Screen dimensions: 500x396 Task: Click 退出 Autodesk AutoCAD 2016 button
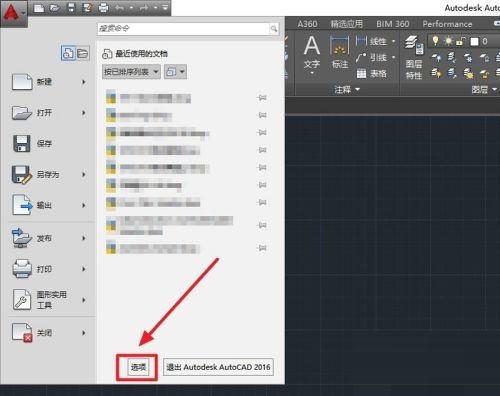218,367
